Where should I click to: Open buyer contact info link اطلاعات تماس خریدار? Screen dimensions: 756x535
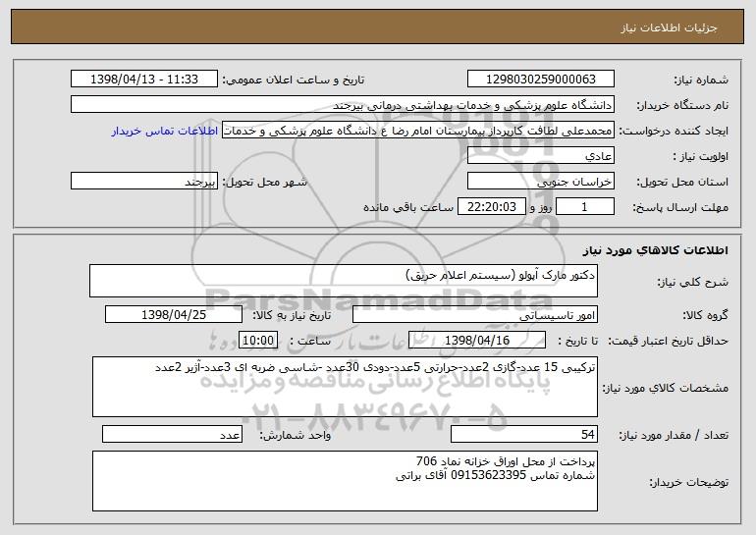(165, 131)
